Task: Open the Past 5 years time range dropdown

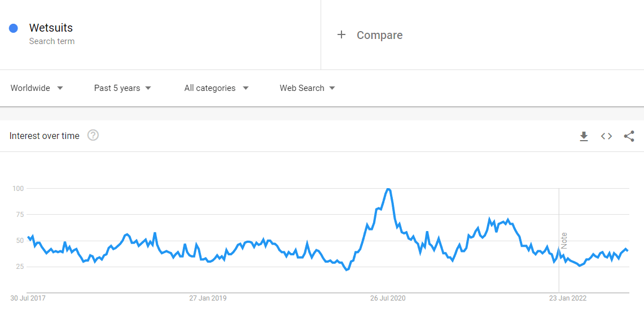Action: pos(122,88)
